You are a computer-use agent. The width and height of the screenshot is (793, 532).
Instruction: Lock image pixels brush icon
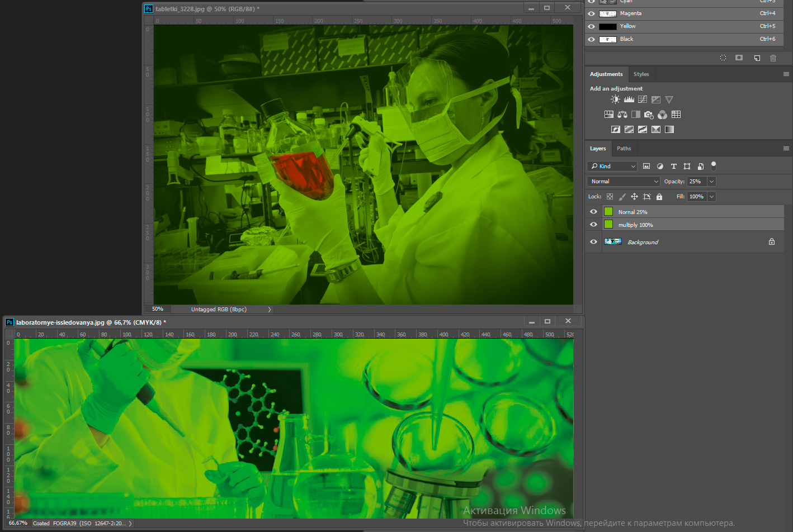(x=622, y=197)
